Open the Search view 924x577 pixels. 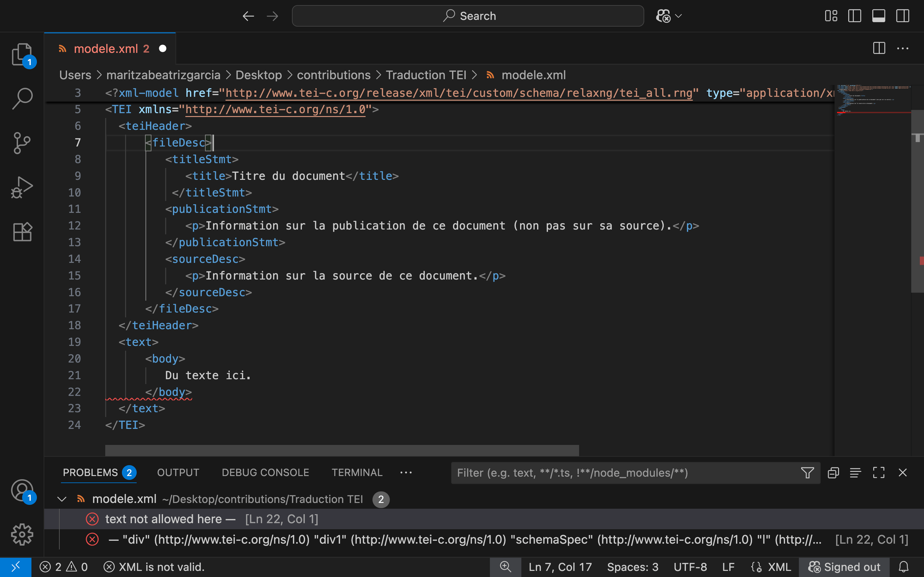click(22, 98)
